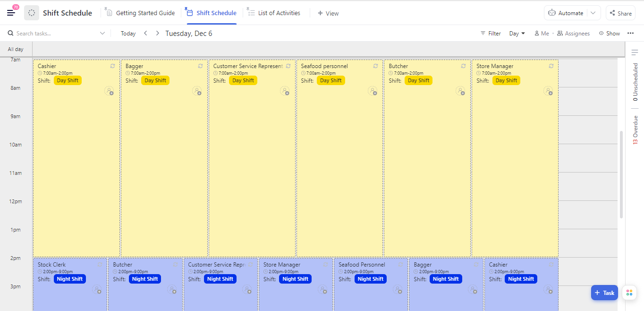Click the recurring icon on the Bagger day shift card
The width and height of the screenshot is (644, 311).
(200, 66)
